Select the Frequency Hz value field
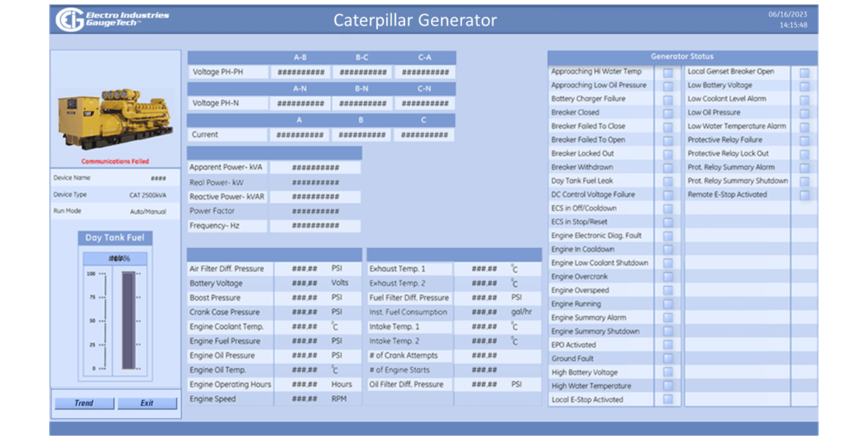 click(315, 226)
